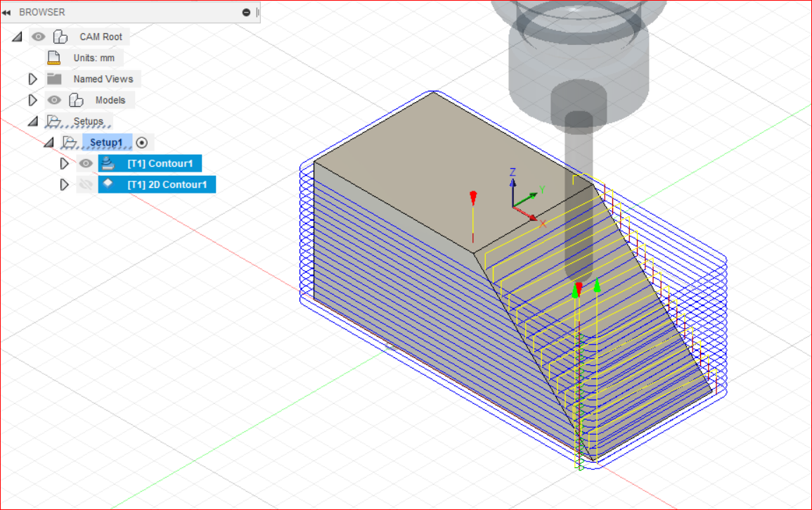Click the Setups folder icon
The height and width of the screenshot is (510, 812).
coord(54,121)
